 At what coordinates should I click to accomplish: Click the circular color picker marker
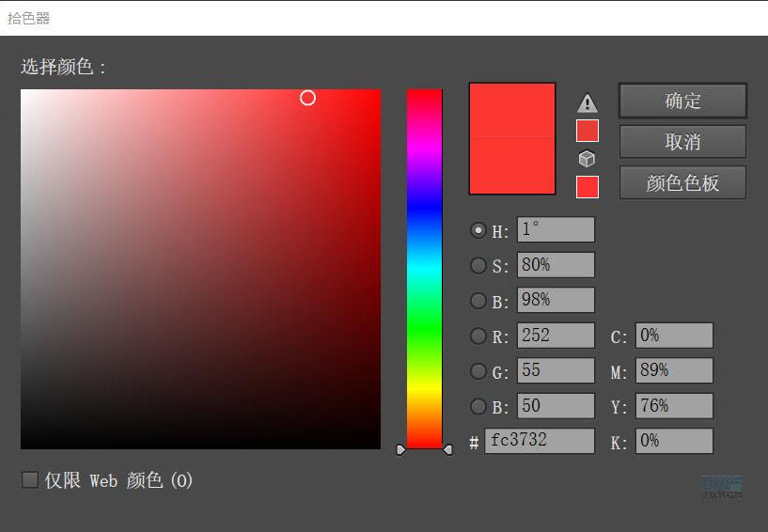(307, 98)
